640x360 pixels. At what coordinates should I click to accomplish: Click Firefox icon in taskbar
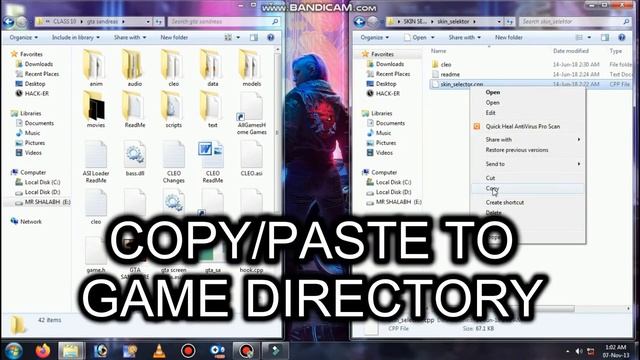[42, 351]
